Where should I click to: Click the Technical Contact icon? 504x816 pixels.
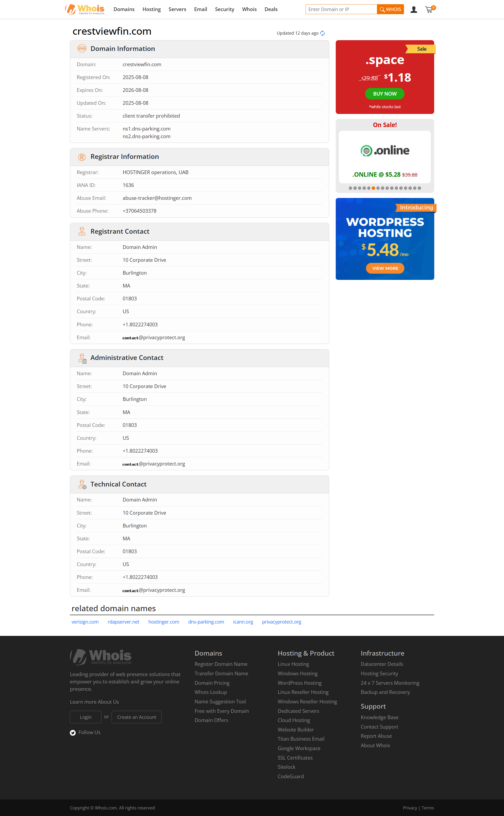pyautogui.click(x=82, y=484)
